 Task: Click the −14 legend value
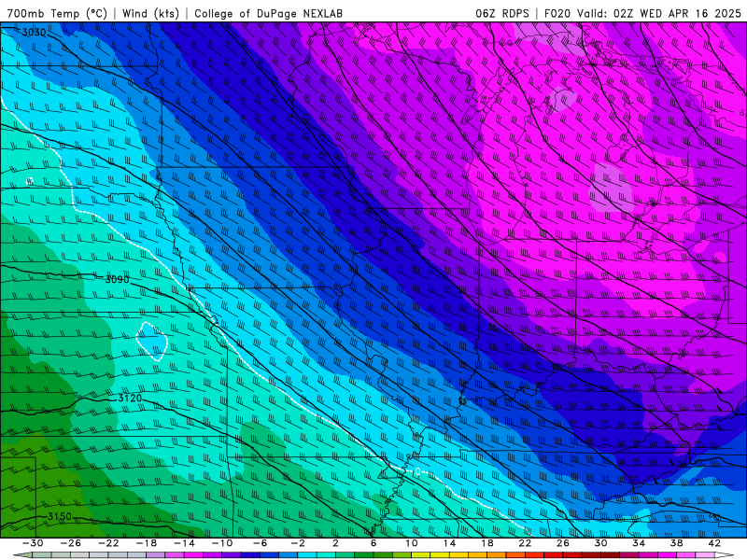(x=184, y=543)
